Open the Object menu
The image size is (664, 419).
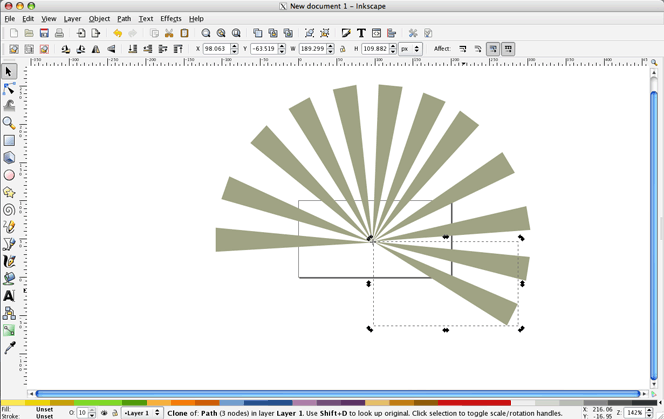(99, 19)
